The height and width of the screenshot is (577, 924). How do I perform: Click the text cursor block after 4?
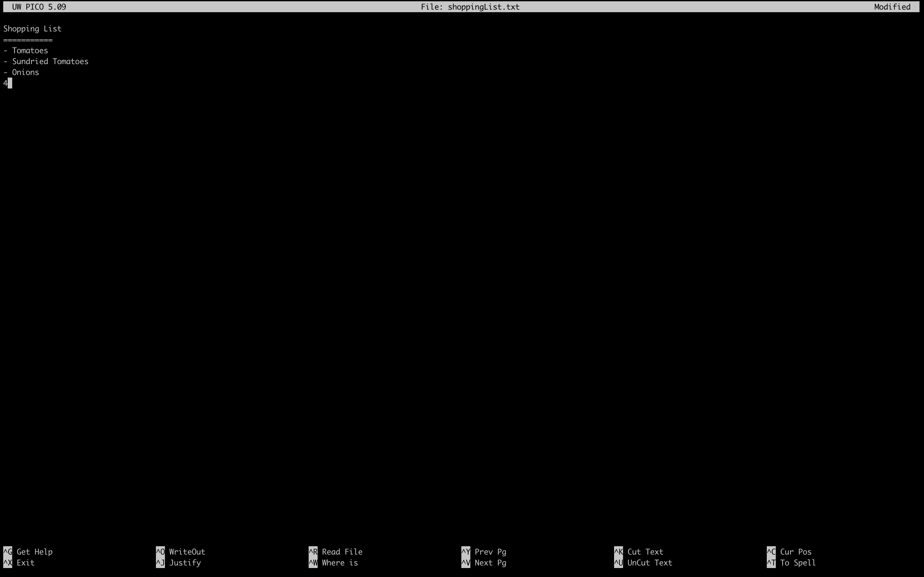10,83
